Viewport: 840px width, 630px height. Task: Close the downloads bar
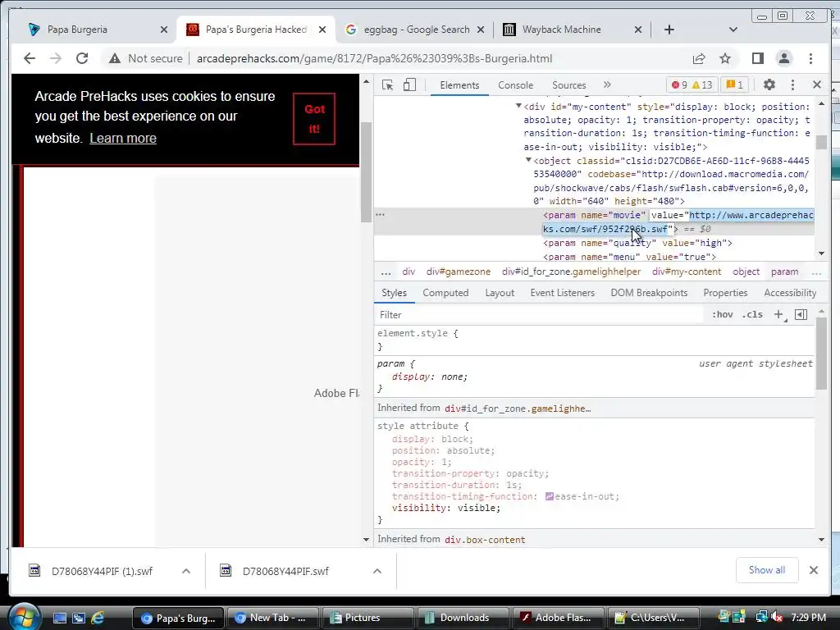[x=814, y=570]
